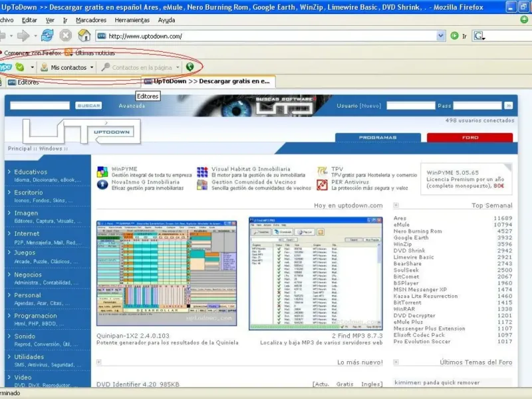532x399 pixels.
Task: Open the Ver menu
Action: (x=50, y=20)
